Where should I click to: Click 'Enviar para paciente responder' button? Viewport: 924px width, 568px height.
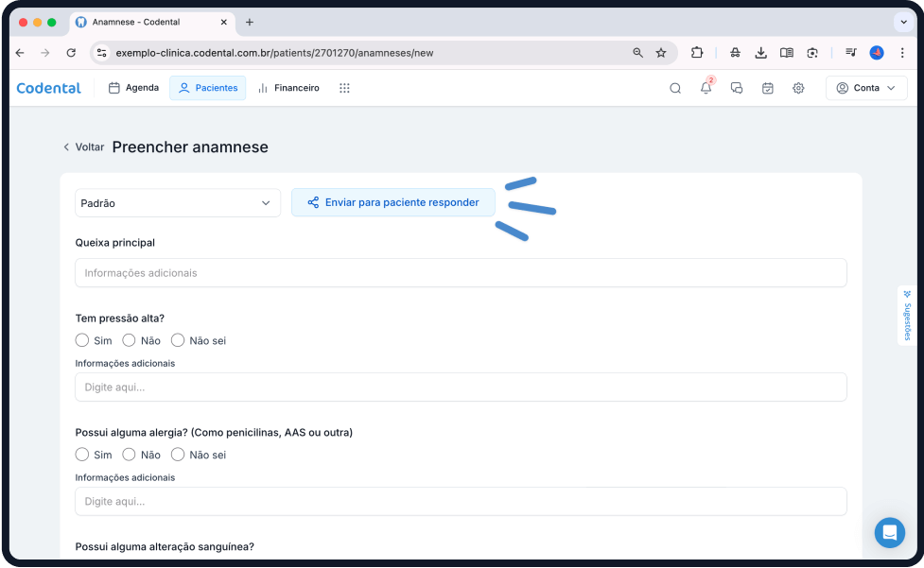tap(392, 202)
